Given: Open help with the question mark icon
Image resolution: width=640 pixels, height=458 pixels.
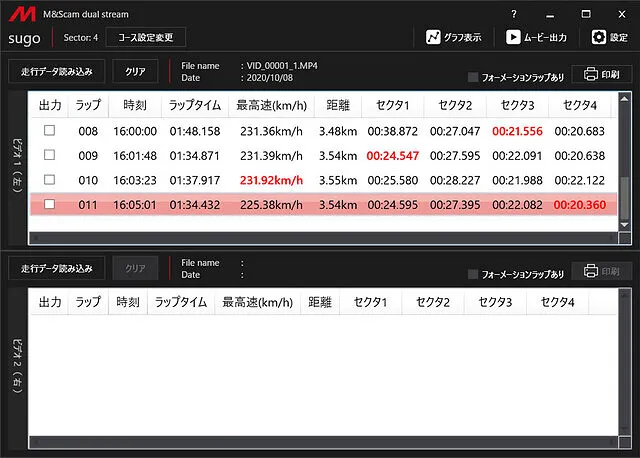Looking at the screenshot, I should click(x=514, y=13).
